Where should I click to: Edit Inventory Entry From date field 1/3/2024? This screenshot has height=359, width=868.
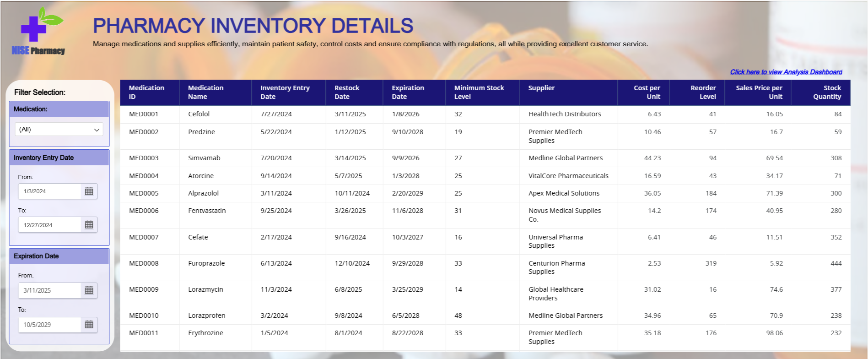coord(49,191)
